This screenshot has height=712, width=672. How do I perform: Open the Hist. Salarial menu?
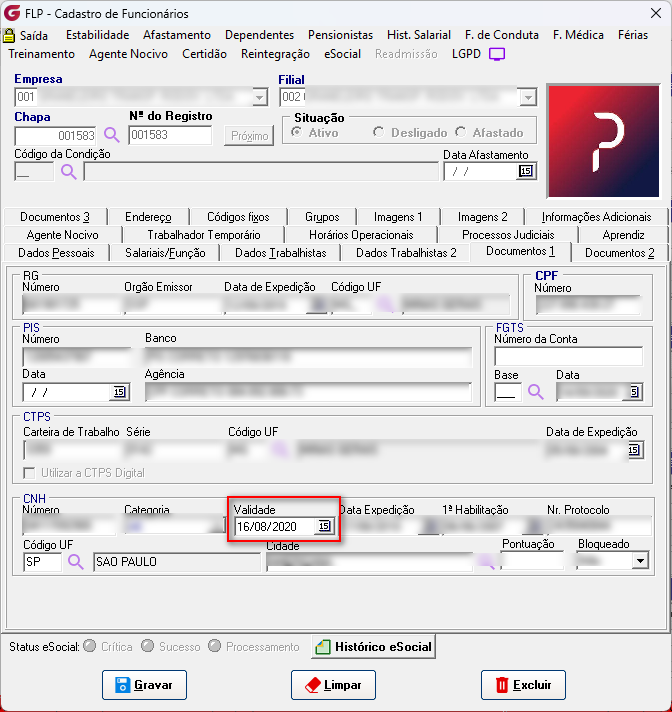[419, 35]
